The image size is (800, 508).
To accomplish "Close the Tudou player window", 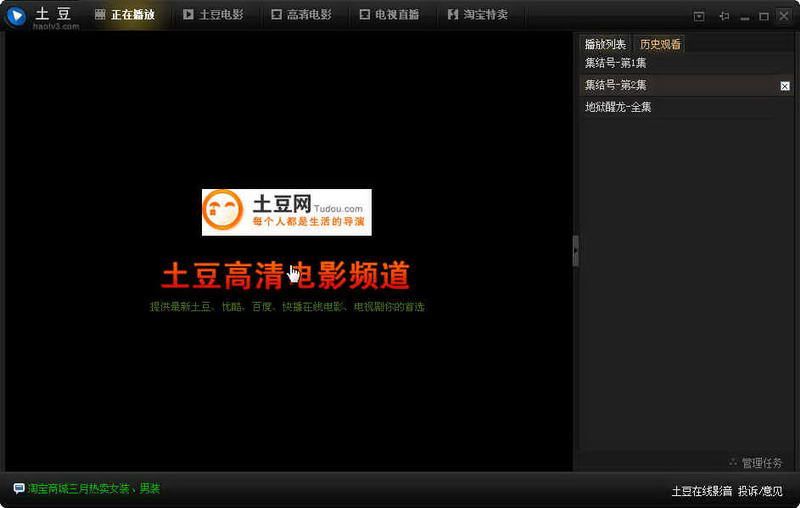I will (x=784, y=16).
